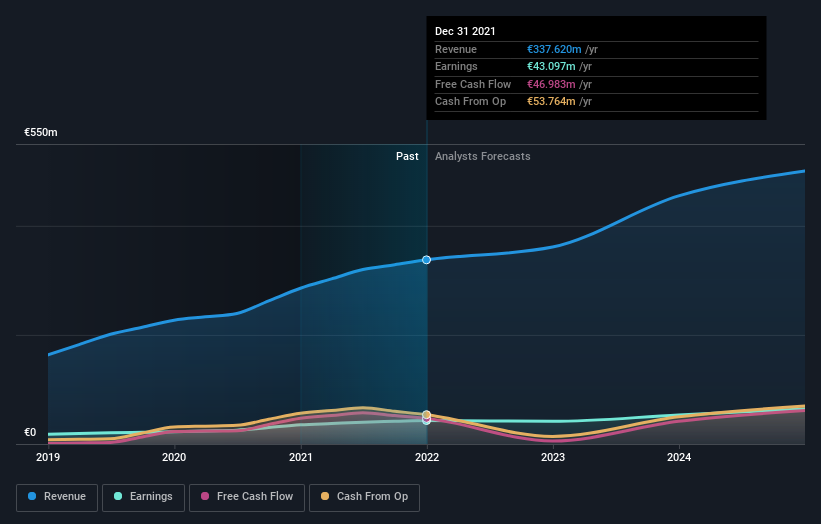The height and width of the screenshot is (524, 821).
Task: Toggle the Revenue series legend button
Action: tap(57, 497)
